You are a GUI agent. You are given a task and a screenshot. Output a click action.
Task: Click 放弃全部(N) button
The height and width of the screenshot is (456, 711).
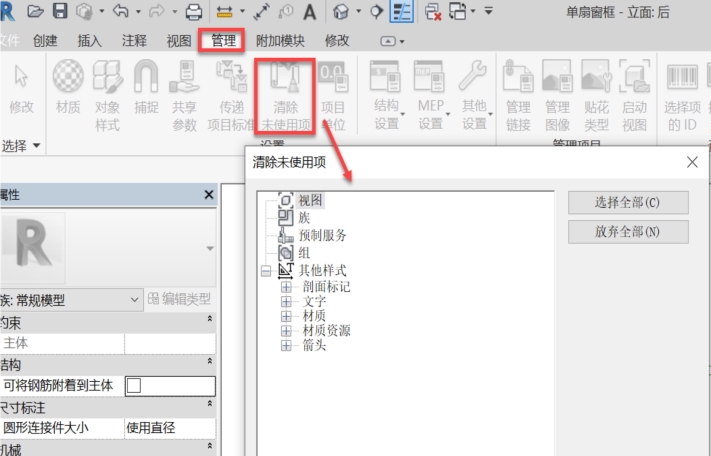[x=628, y=232]
